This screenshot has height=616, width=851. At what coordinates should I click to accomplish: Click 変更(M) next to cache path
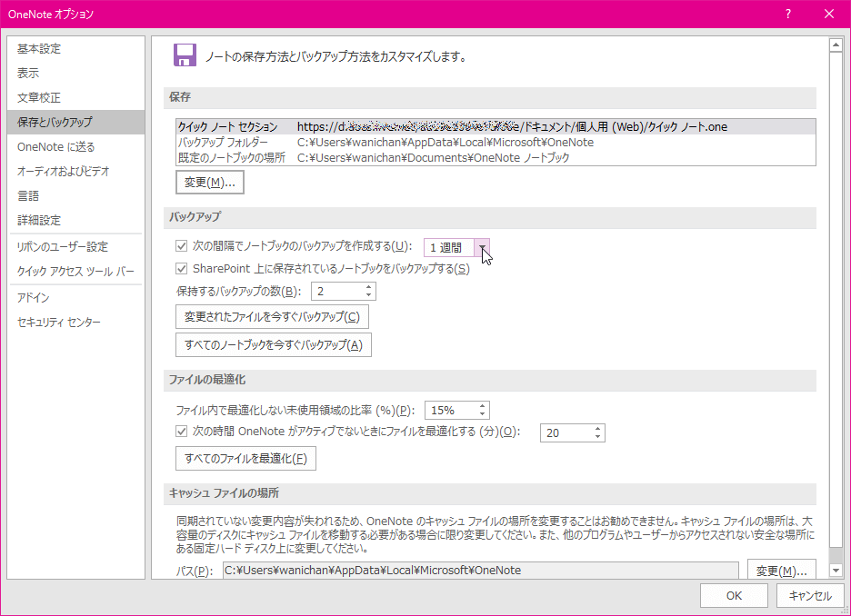point(782,571)
